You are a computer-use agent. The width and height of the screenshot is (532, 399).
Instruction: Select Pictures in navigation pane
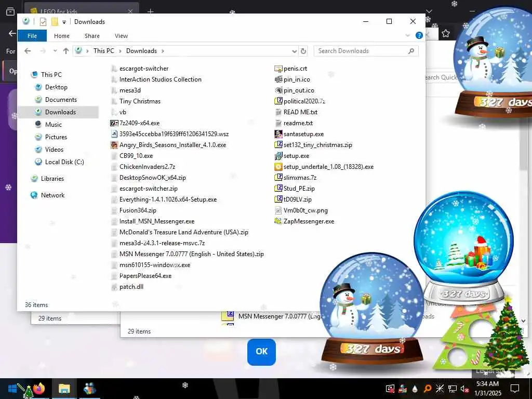click(56, 137)
